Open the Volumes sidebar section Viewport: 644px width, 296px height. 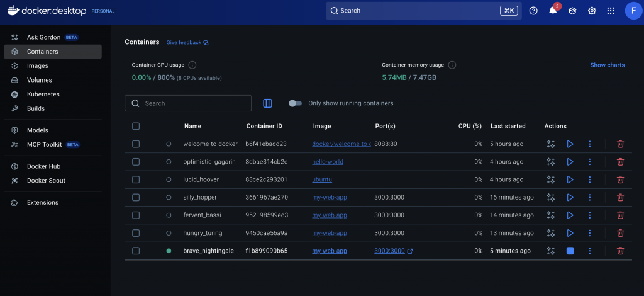(x=39, y=80)
